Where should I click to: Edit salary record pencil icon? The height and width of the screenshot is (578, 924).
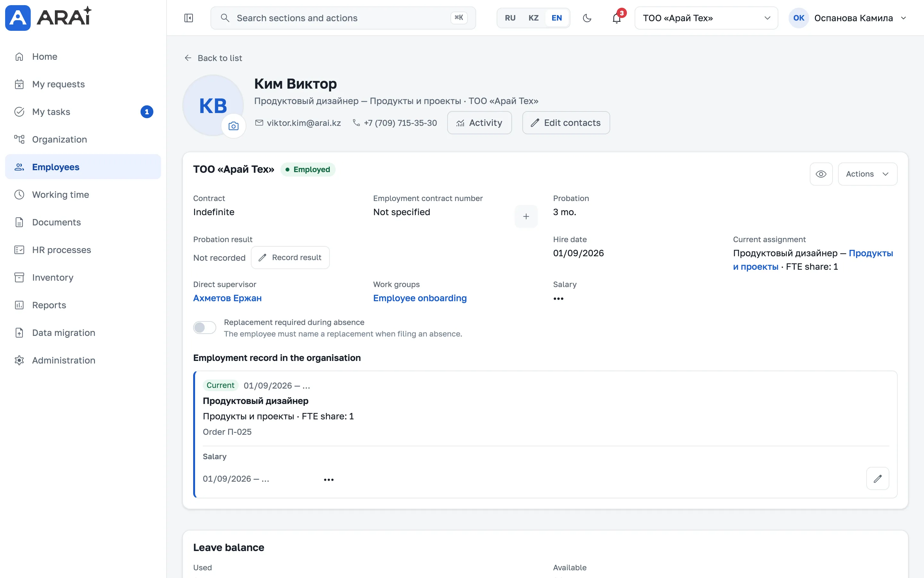tap(877, 478)
